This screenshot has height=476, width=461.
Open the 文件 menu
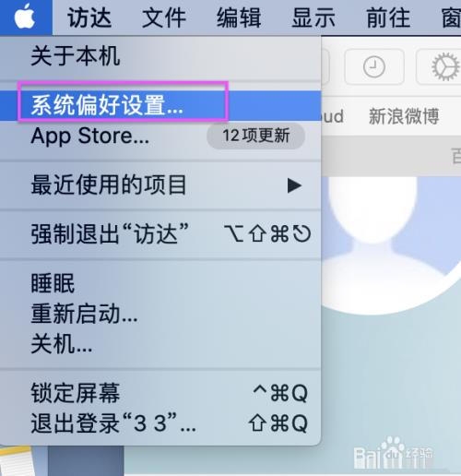[164, 18]
